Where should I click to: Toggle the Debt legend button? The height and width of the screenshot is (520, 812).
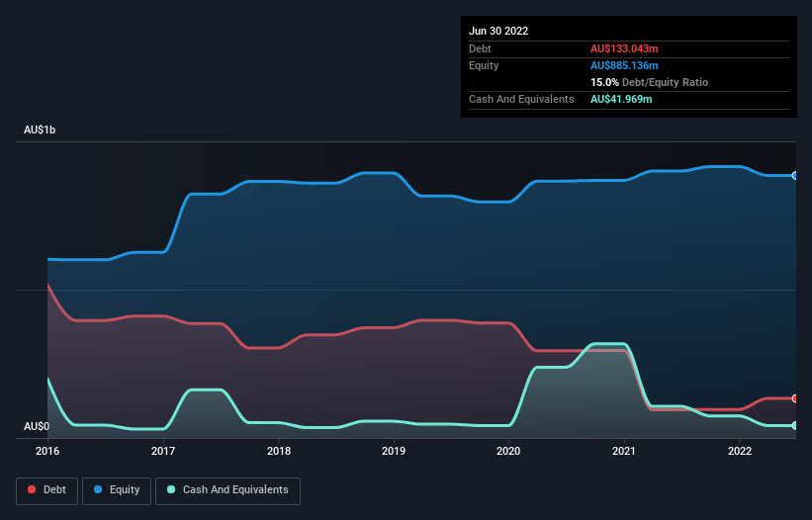click(46, 490)
